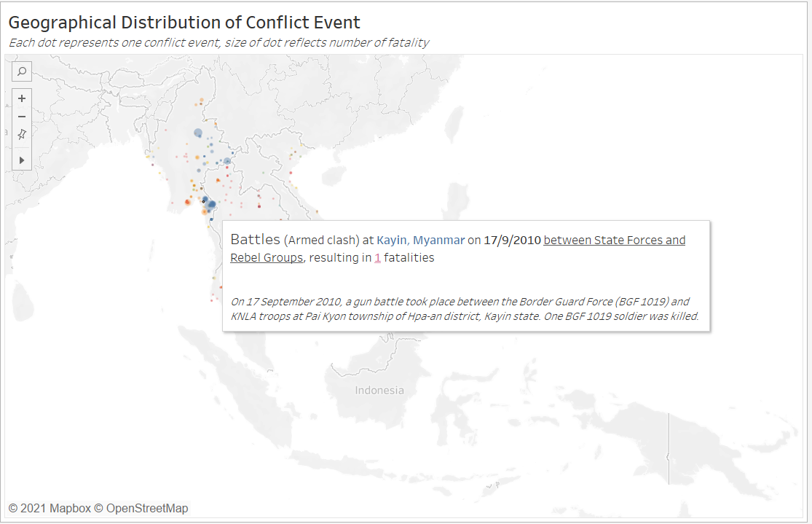812x524 pixels.
Task: Select the largest blue dot in northern Myanmar
Action: [x=198, y=133]
